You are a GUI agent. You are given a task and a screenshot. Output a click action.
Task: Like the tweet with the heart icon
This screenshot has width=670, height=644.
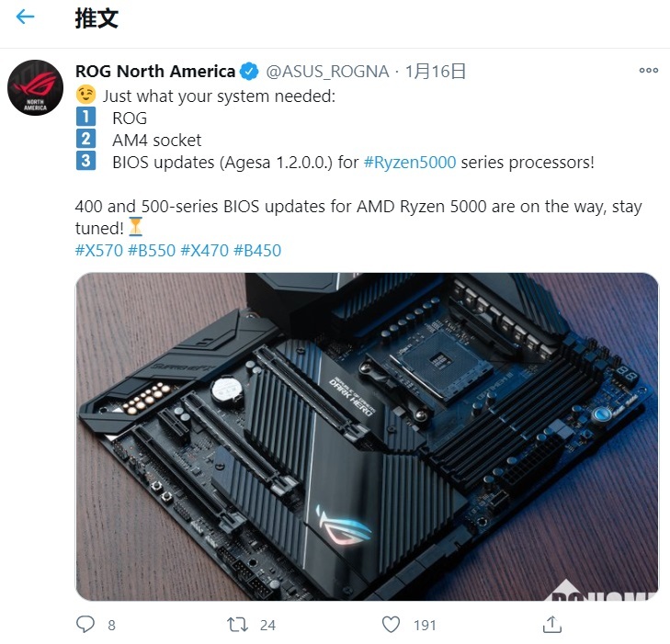pyautogui.click(x=391, y=625)
